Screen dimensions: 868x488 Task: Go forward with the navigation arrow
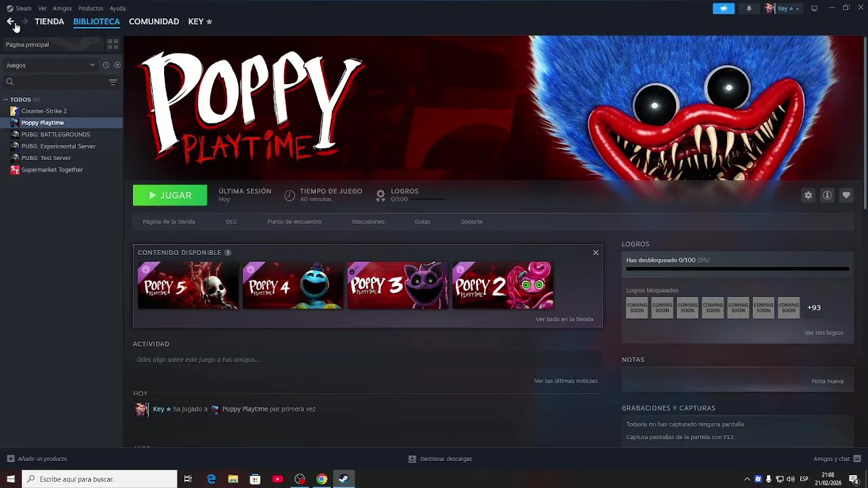[x=24, y=22]
